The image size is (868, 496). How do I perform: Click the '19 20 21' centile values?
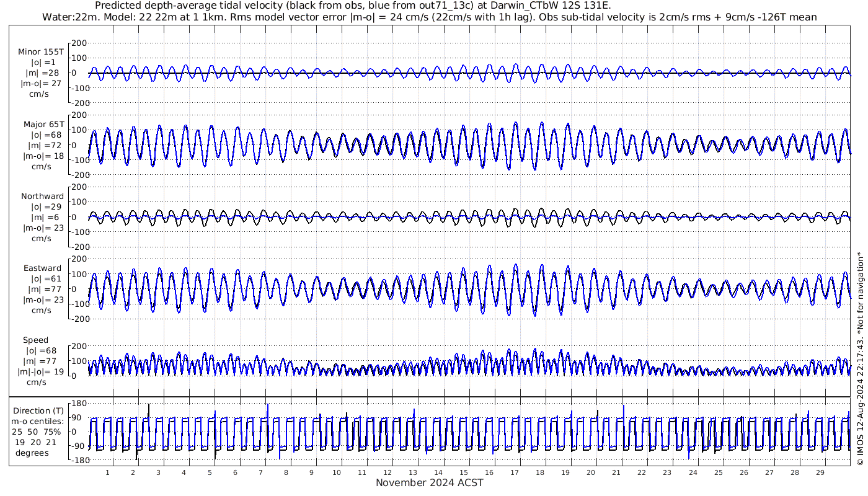click(x=35, y=442)
